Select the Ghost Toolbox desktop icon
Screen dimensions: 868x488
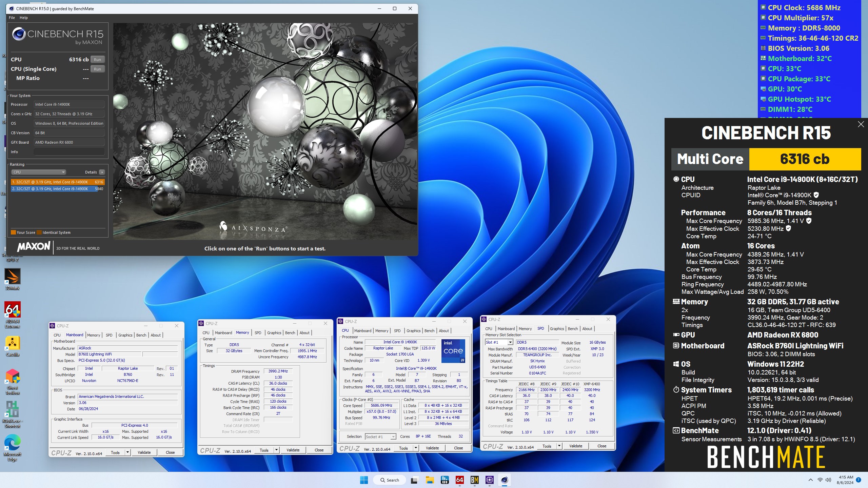coord(13,382)
